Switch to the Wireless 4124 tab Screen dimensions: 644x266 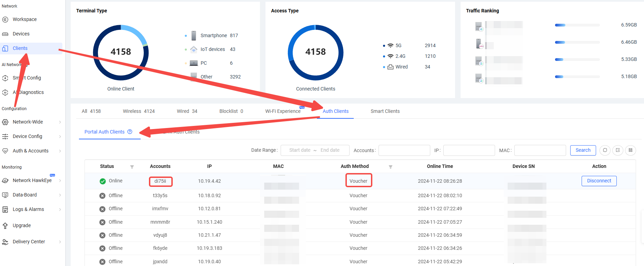click(x=139, y=111)
